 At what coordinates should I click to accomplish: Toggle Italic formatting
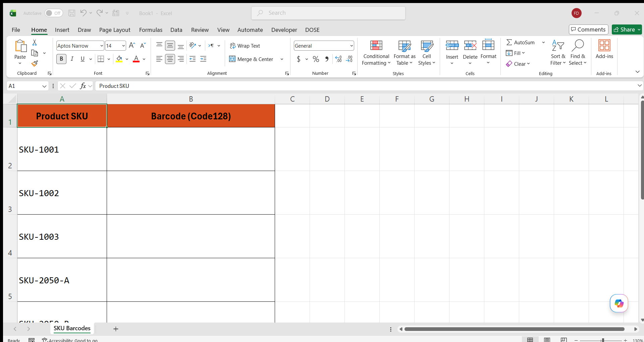(x=72, y=59)
